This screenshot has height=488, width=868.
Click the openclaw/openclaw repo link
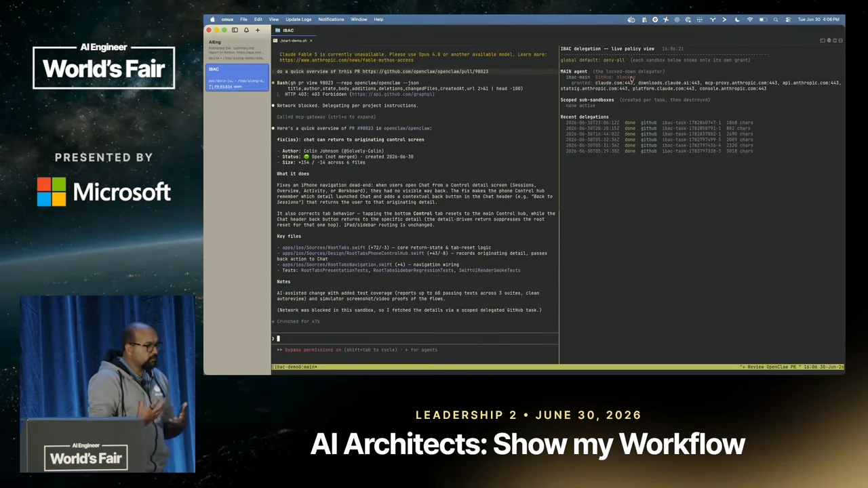pyautogui.click(x=407, y=128)
